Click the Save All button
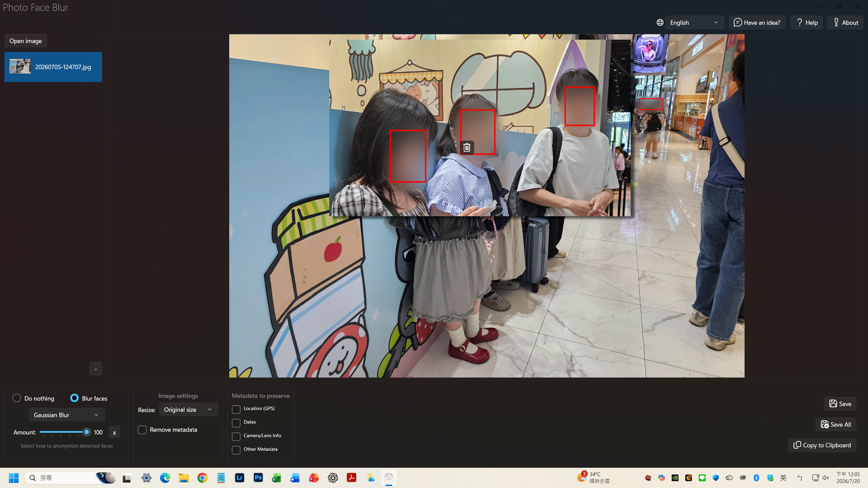Screen dimensions: 868x488 836,424
